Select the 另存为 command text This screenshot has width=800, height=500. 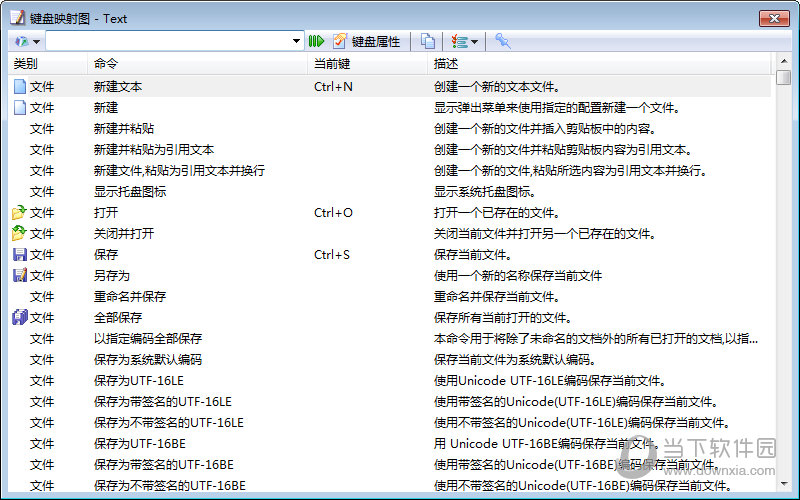(x=112, y=276)
